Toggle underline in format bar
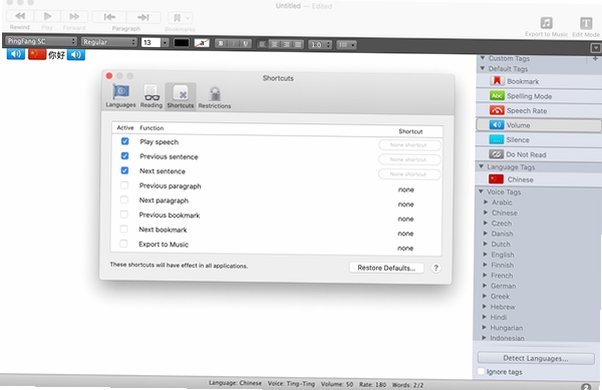 click(245, 44)
